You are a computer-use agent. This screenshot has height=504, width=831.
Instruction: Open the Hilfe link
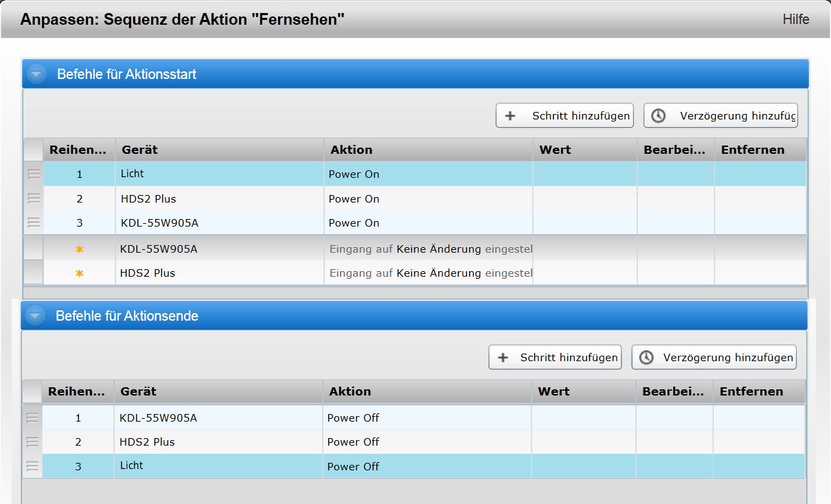point(795,19)
